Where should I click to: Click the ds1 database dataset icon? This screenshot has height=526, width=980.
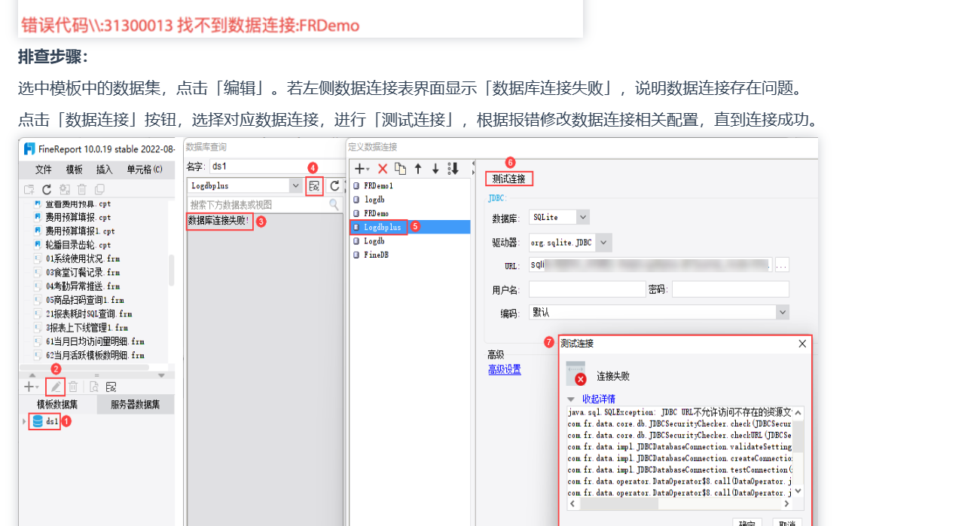click(x=38, y=421)
